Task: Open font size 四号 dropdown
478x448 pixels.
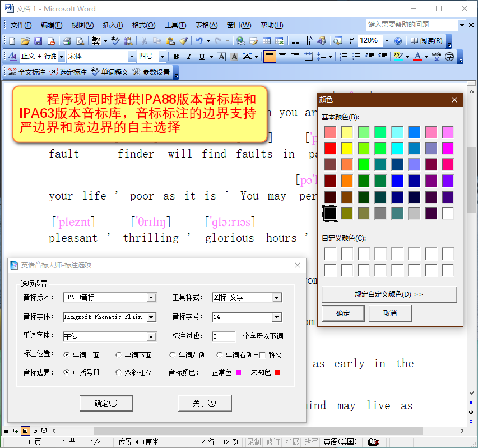Action: [162, 57]
